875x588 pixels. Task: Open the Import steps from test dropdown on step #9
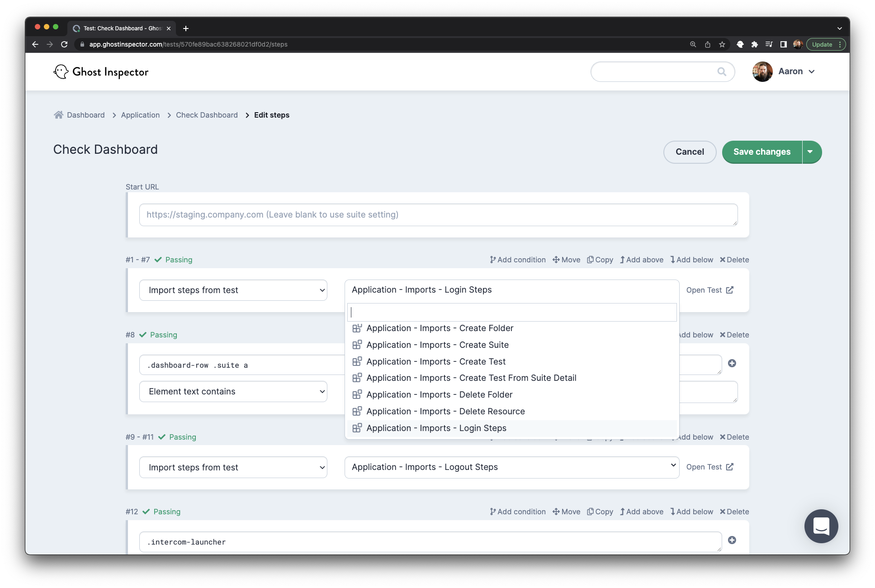pos(232,467)
